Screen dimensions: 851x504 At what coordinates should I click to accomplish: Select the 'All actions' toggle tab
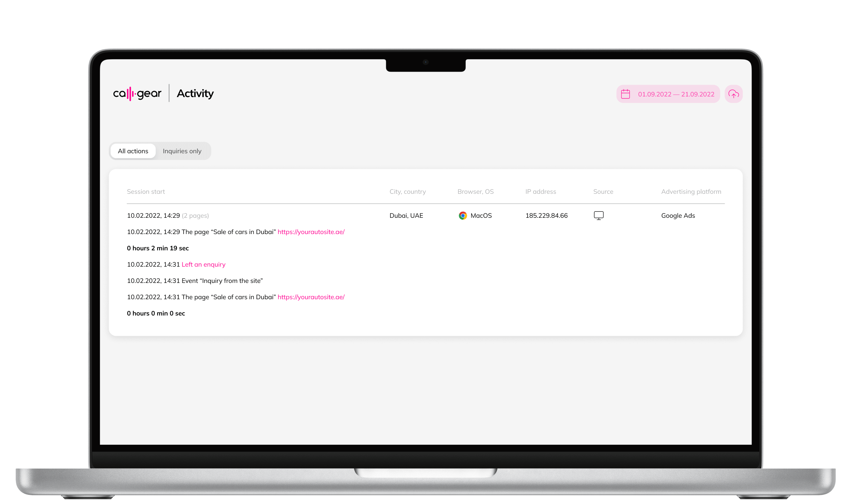click(133, 151)
